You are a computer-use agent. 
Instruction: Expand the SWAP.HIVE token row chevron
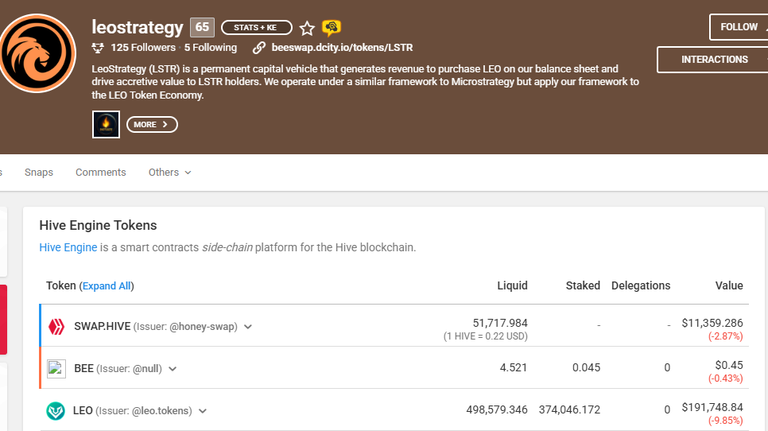click(x=248, y=327)
